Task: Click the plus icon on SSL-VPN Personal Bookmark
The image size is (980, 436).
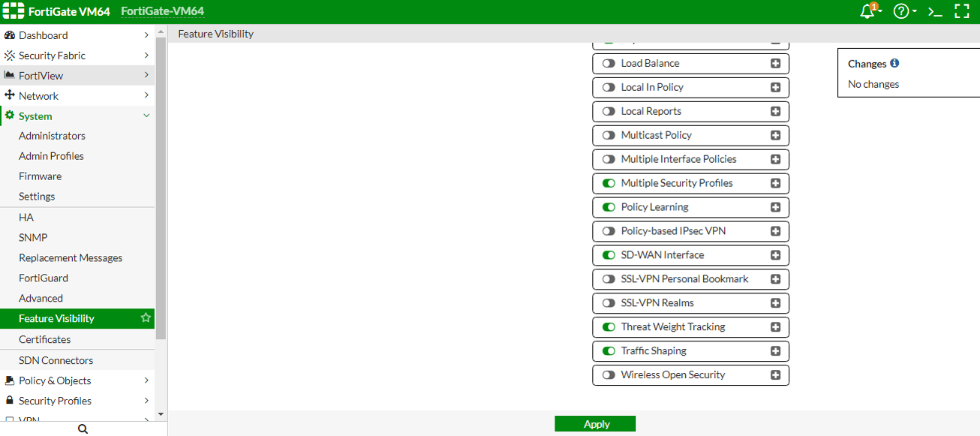Action: (x=776, y=280)
